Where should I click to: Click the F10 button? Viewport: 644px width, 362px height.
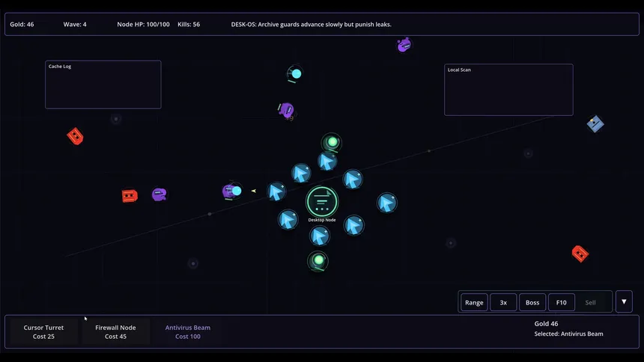pos(562,302)
